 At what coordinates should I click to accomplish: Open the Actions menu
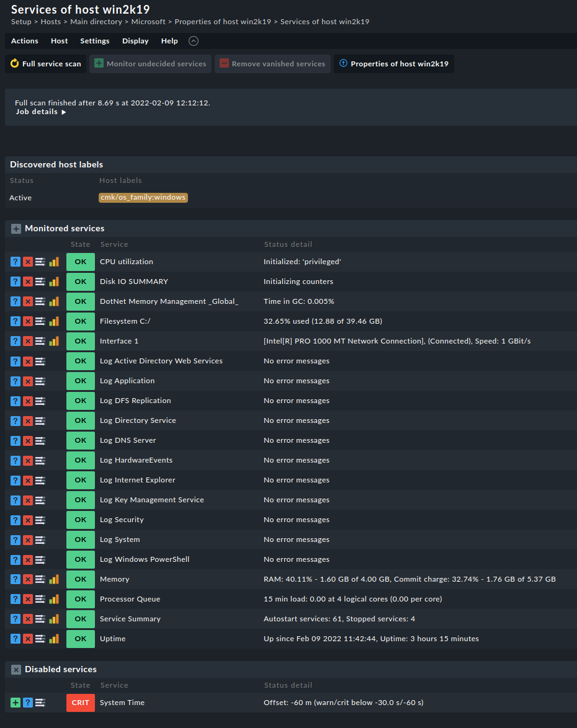click(x=25, y=41)
